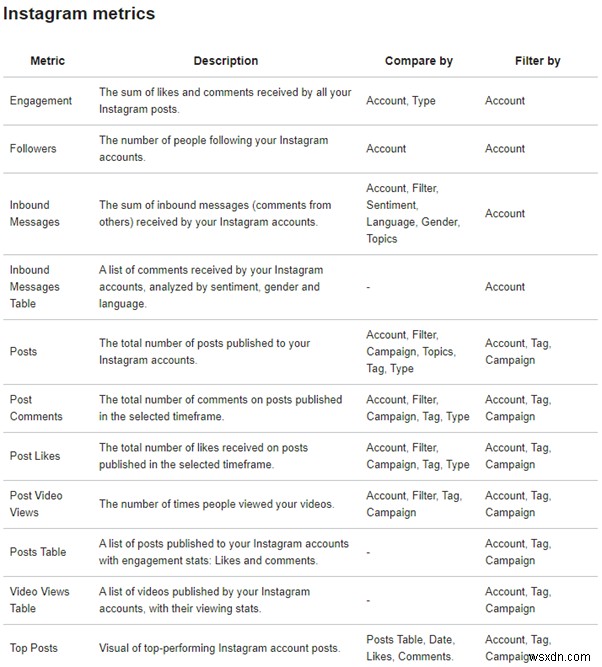Click the Compare by column header
The image size is (602, 667).
click(x=419, y=61)
